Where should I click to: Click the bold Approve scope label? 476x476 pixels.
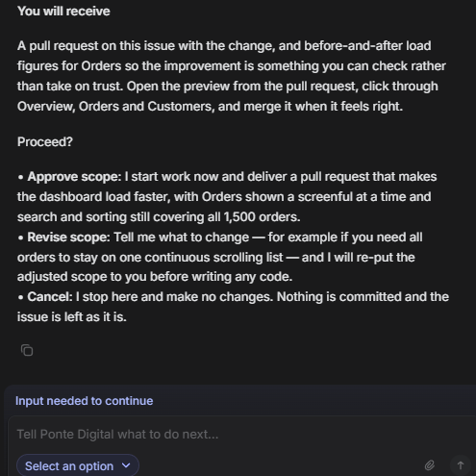pos(74,177)
